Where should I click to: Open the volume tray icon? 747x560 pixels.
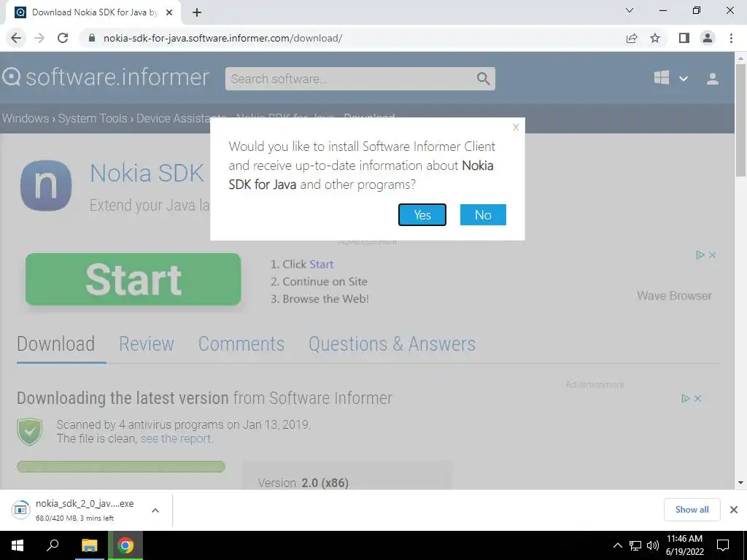click(653, 545)
